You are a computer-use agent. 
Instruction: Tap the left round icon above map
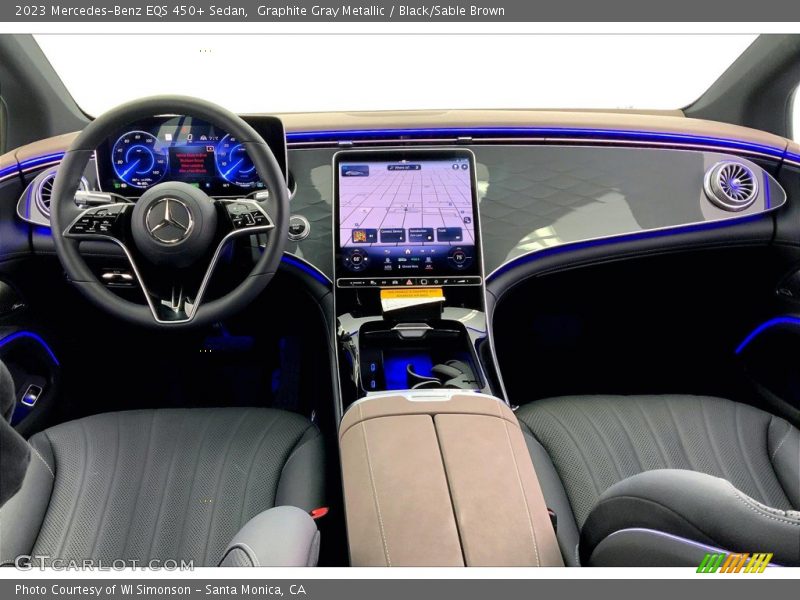point(456,167)
